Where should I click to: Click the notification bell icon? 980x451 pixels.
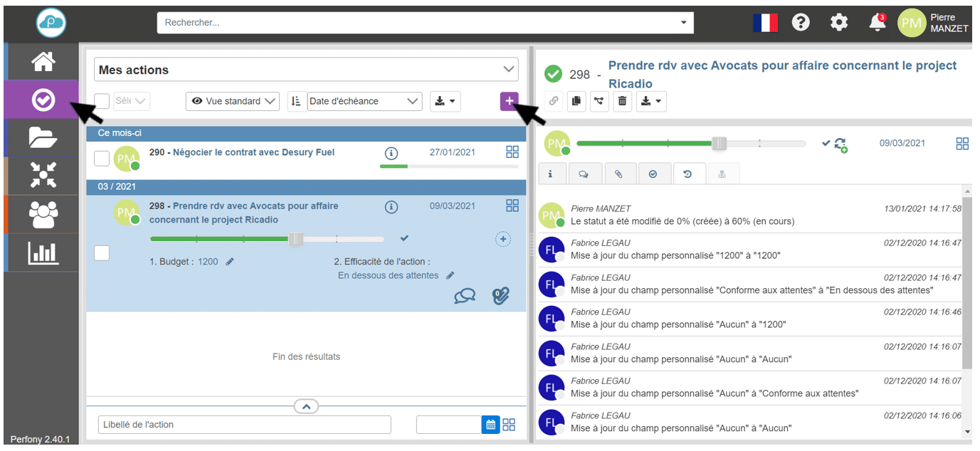pos(878,23)
